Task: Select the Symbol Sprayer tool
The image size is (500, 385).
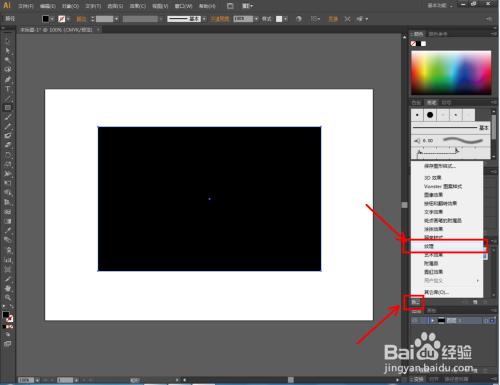Action: (x=8, y=250)
